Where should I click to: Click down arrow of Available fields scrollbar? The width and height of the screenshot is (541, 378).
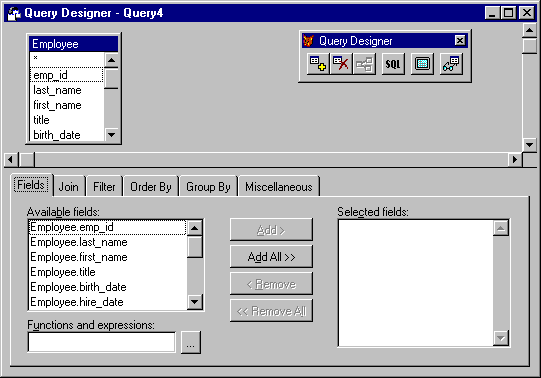(x=195, y=302)
